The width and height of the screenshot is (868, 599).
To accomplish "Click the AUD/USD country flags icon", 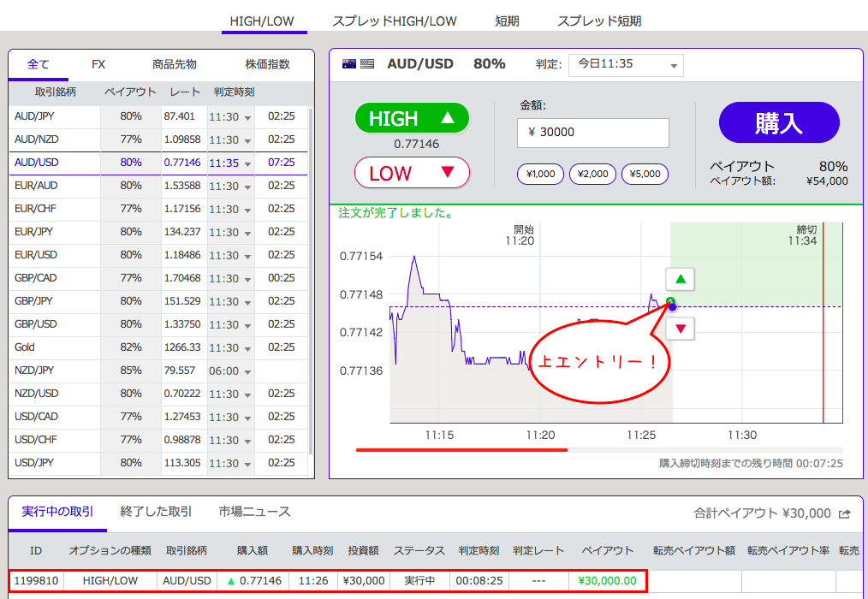I will [x=359, y=64].
